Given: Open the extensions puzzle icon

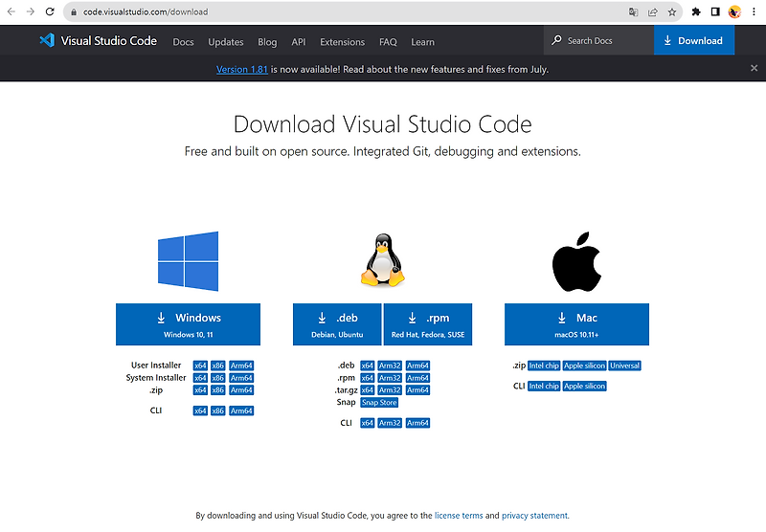Looking at the screenshot, I should click(696, 11).
